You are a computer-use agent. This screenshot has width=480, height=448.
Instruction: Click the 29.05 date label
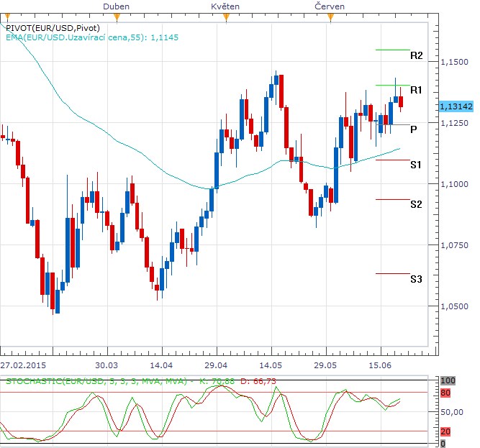325,365
